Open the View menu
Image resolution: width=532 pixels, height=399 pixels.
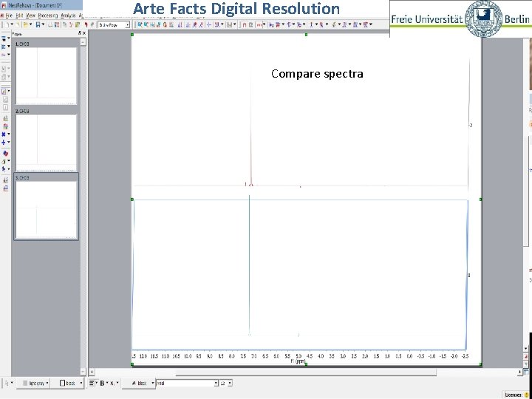[30, 16]
